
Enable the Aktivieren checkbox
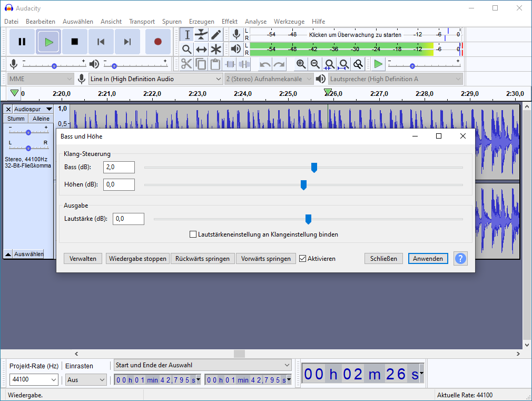tap(303, 259)
